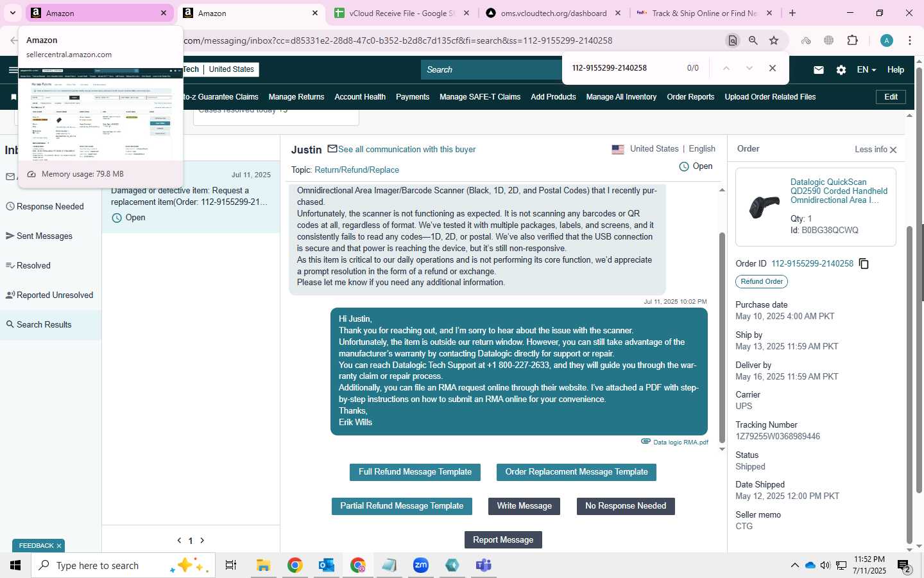Viewport: 924px width, 578px height.
Task: Open browser Extensions puzzle icon
Action: [x=852, y=40]
